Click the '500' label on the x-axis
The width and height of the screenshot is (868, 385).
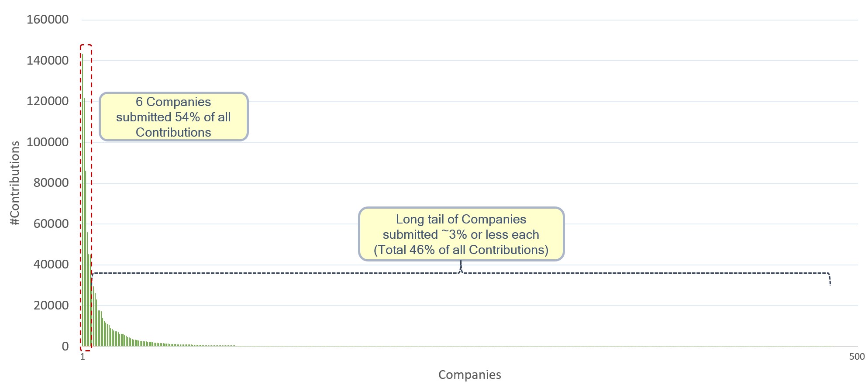[x=857, y=357]
